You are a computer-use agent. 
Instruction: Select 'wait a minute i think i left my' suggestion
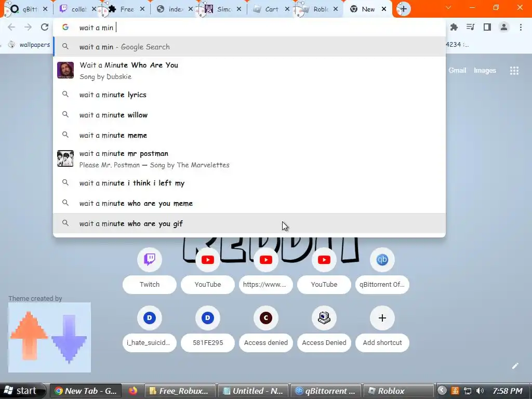tap(249, 183)
